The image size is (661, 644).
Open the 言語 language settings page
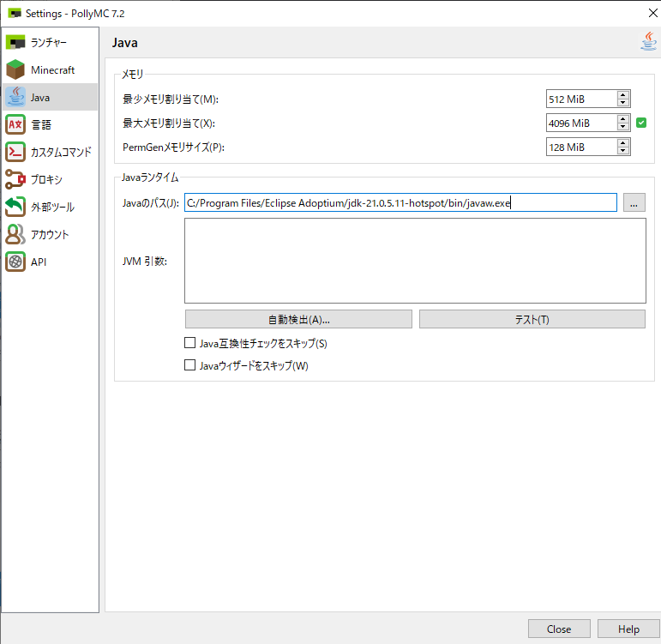tap(50, 125)
